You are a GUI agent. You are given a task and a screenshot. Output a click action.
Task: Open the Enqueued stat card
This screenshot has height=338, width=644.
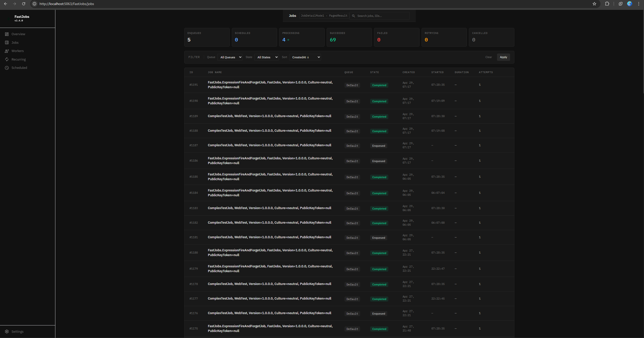pyautogui.click(x=207, y=37)
